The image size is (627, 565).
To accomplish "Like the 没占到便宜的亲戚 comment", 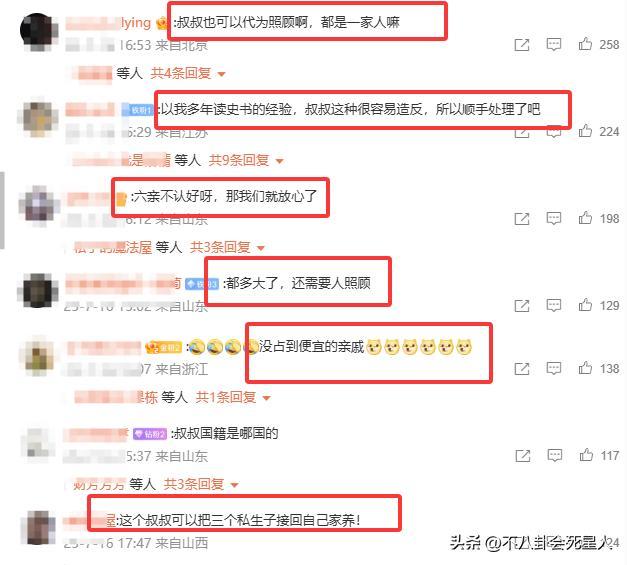I will [x=585, y=367].
